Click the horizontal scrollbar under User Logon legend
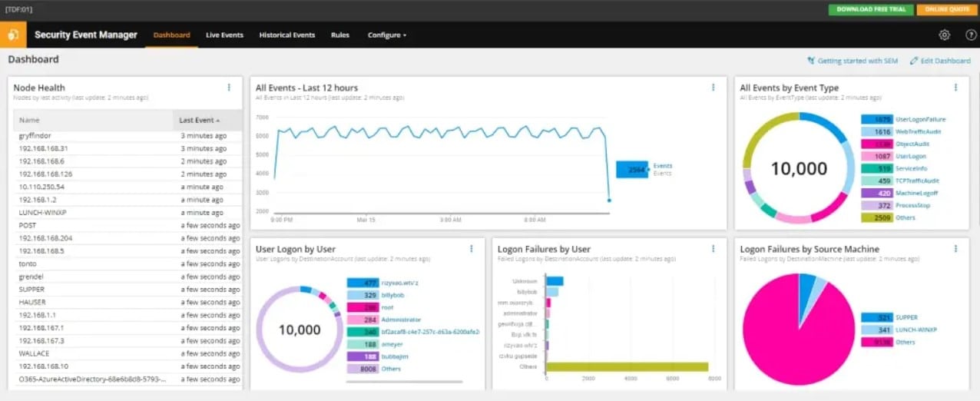 coord(405,381)
